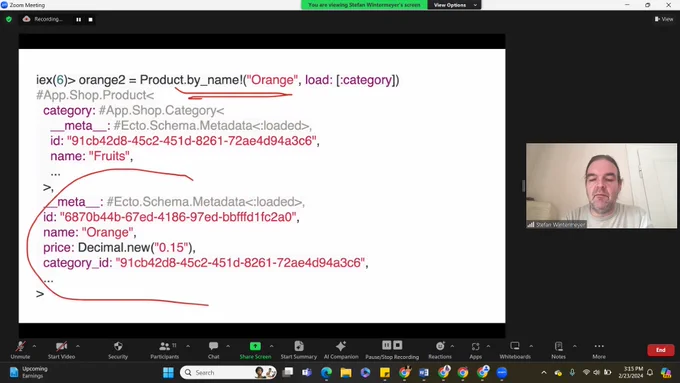The width and height of the screenshot is (680, 383).
Task: Stop recording from bottom toolbar
Action: 398,345
